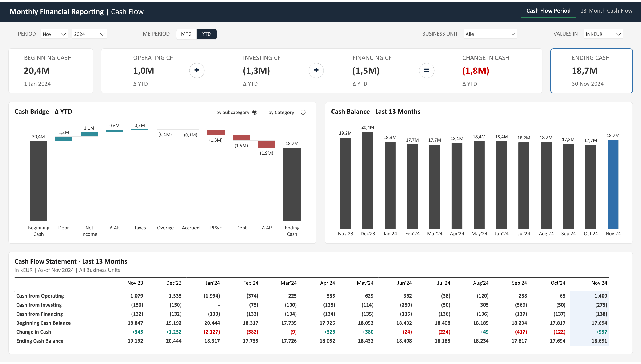The height and width of the screenshot is (364, 641).
Task: Click the Δ AR teal waterfall bar
Action: [114, 131]
